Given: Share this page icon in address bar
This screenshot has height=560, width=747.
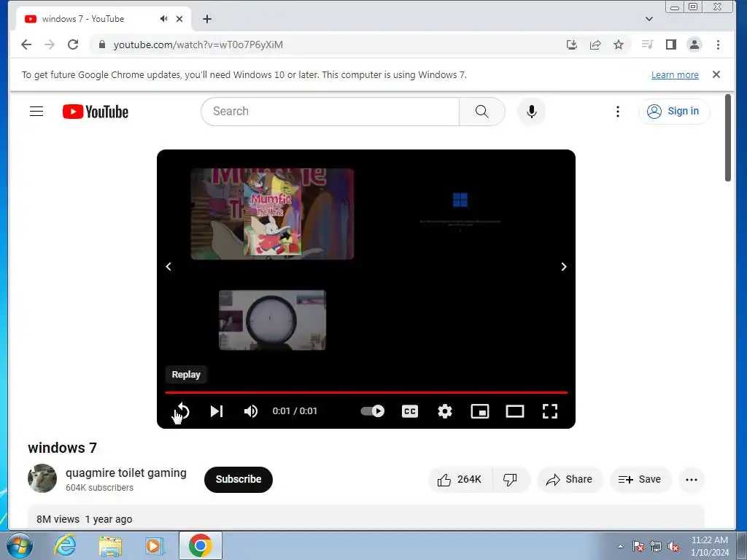Looking at the screenshot, I should point(595,44).
